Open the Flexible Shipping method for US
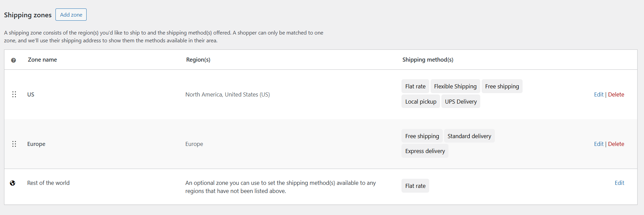This screenshot has height=215, width=644. [455, 86]
